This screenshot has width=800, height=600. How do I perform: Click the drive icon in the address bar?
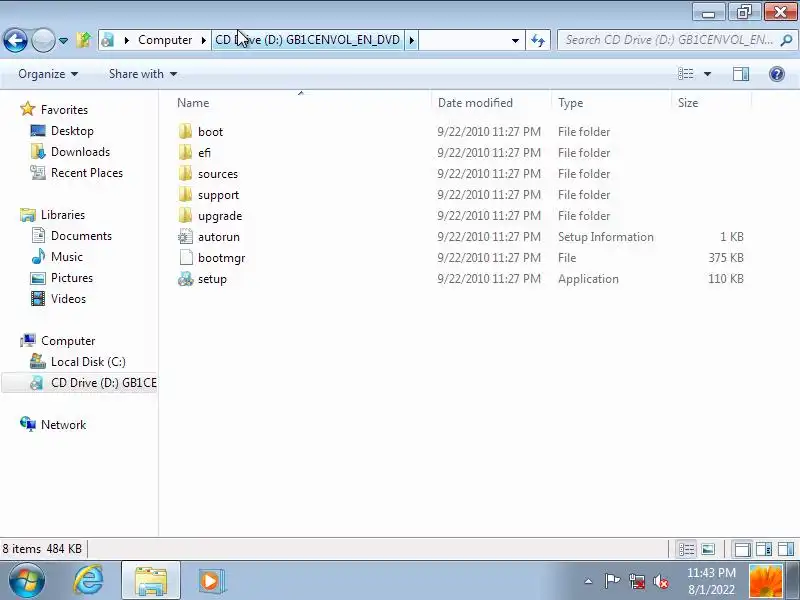coord(107,40)
